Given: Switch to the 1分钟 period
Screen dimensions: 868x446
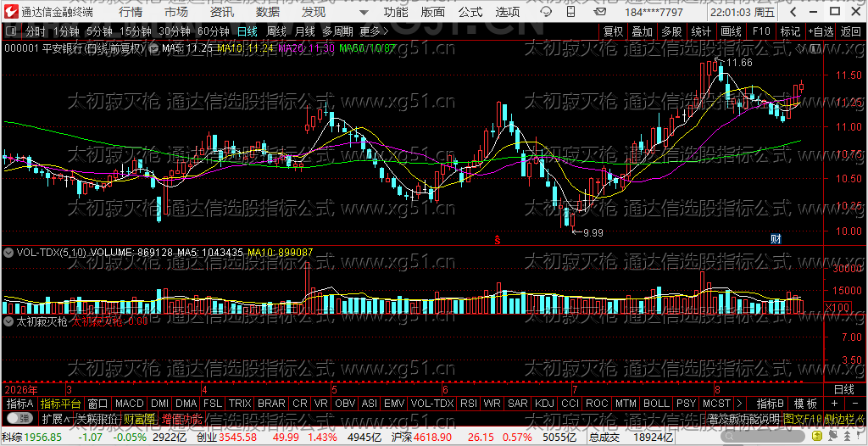Looking at the screenshot, I should tap(67, 31).
